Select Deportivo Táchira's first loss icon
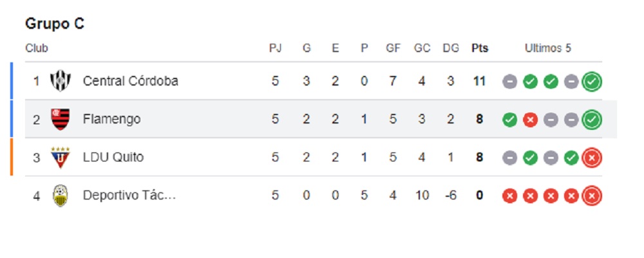 (x=509, y=196)
